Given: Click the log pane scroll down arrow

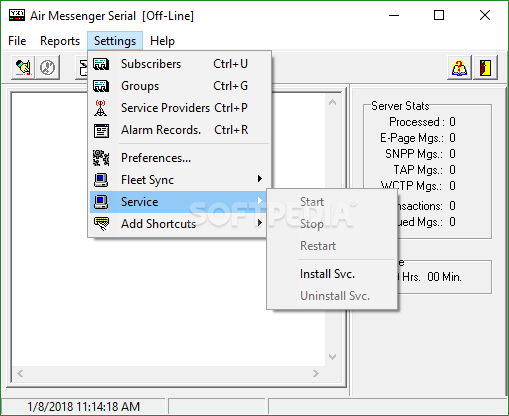Looking at the screenshot, I should (x=332, y=357).
